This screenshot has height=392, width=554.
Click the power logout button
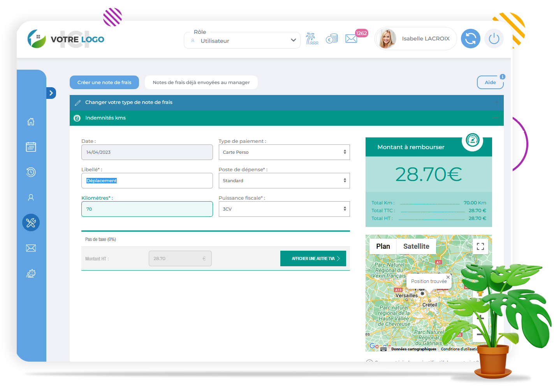[494, 39]
